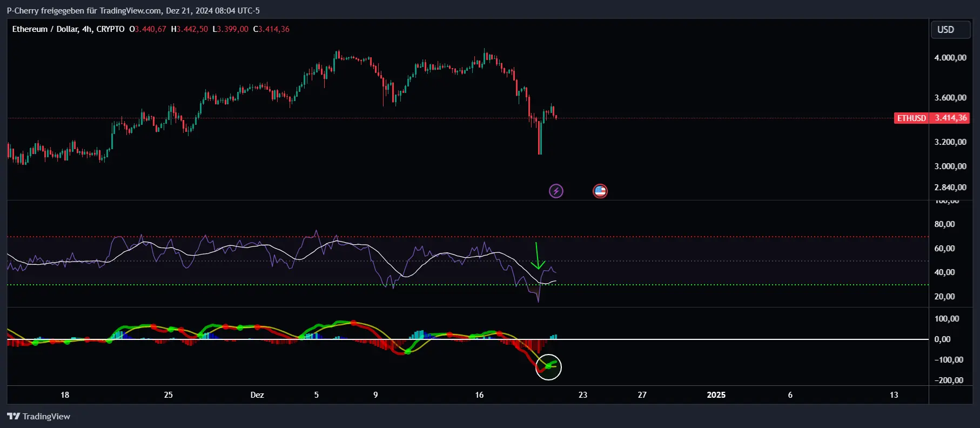
Task: Click the date label 9 on time axis
Action: coord(375,395)
